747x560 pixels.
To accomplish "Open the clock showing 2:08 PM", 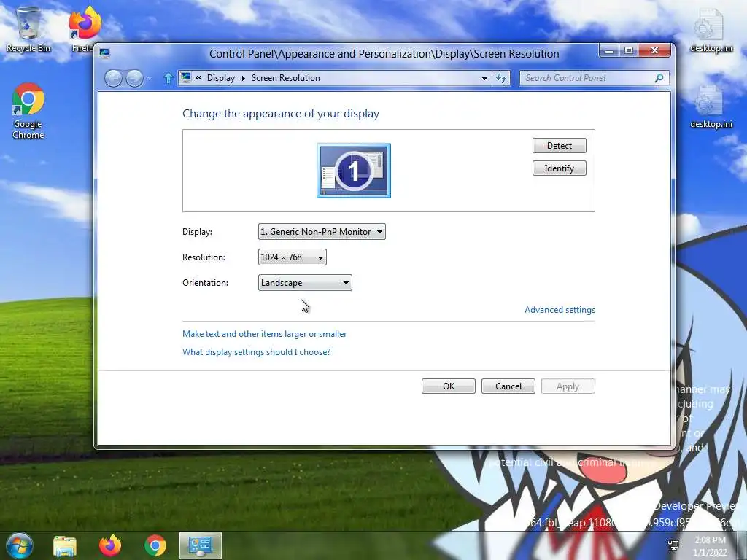I will 710,546.
